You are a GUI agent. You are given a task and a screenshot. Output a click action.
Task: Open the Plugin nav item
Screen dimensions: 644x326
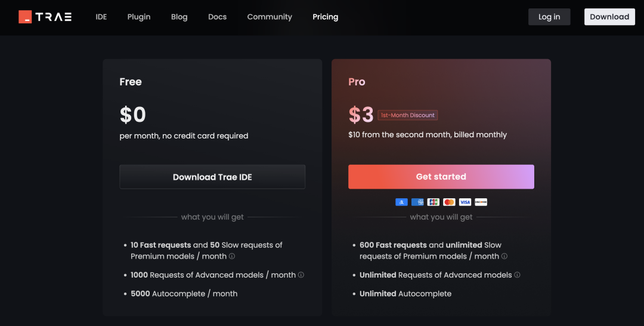click(139, 17)
